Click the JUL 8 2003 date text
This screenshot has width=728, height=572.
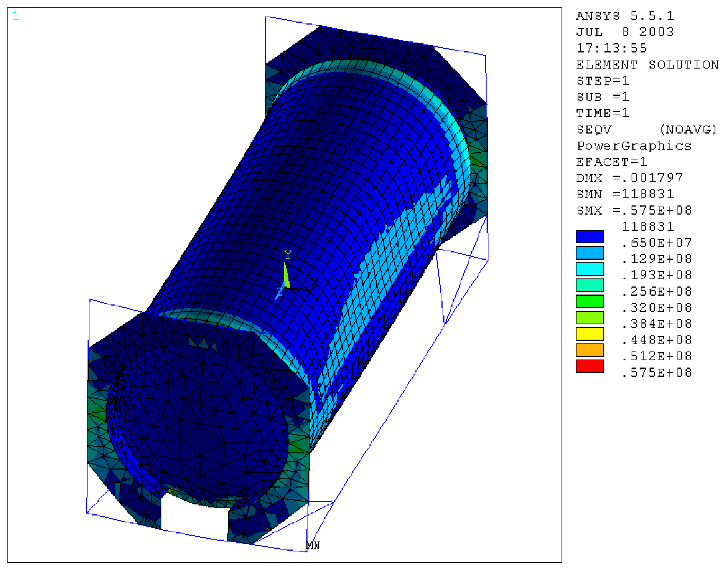[625, 32]
